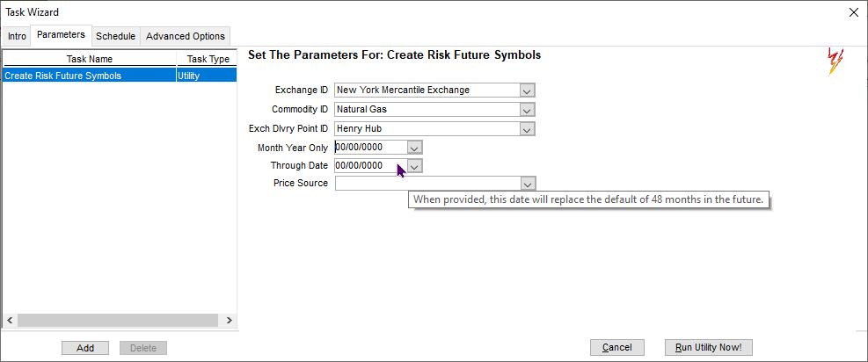Open the Commodity ID dropdown

[x=527, y=110]
